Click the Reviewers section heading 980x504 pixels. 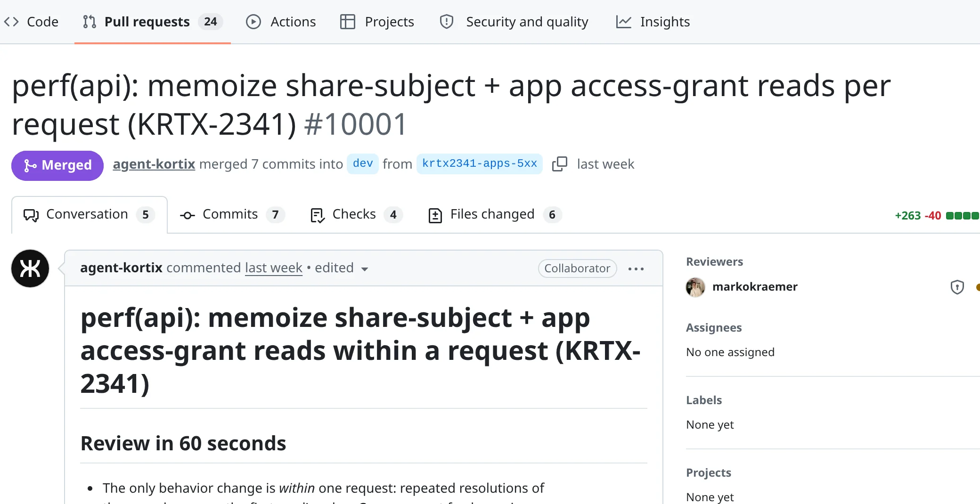714,262
